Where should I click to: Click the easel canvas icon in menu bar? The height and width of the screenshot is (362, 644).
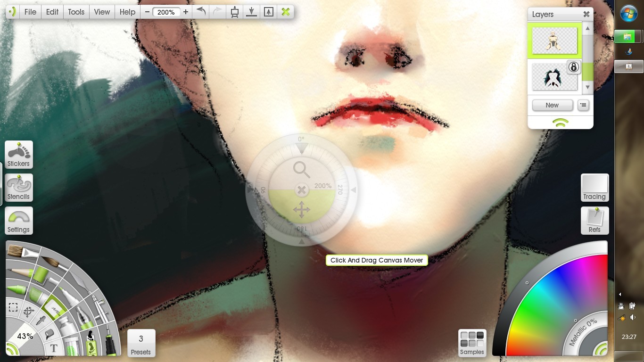coord(234,12)
